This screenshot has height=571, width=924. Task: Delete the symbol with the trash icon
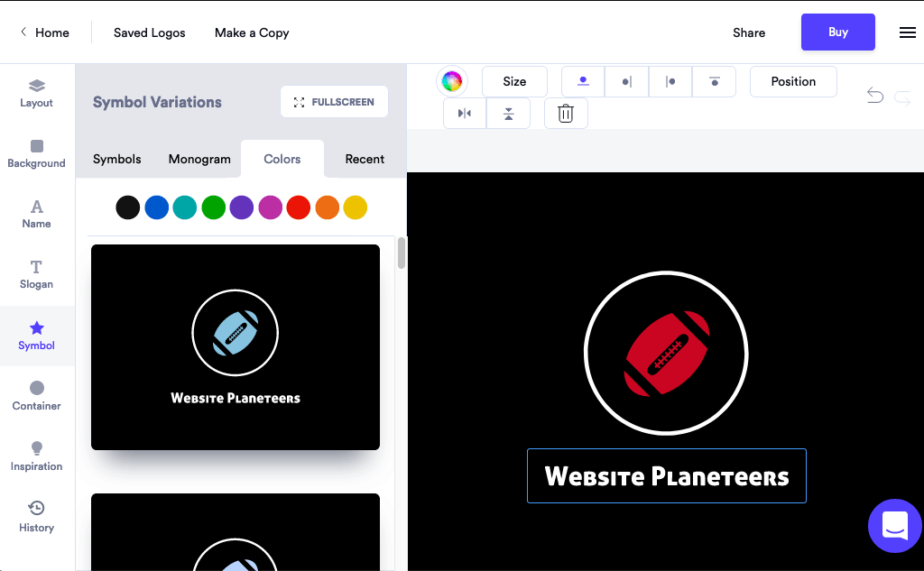566,113
